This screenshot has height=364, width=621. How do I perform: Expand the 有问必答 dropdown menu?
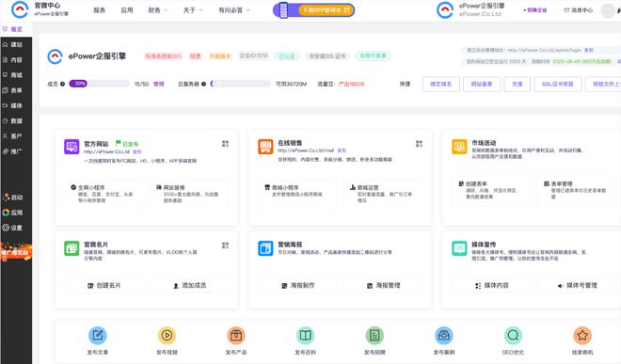coord(234,10)
